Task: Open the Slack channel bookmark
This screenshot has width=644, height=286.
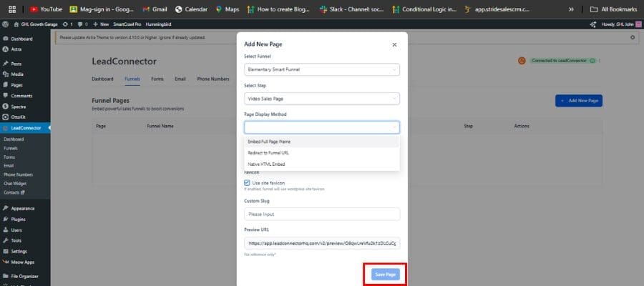Action: click(x=352, y=9)
